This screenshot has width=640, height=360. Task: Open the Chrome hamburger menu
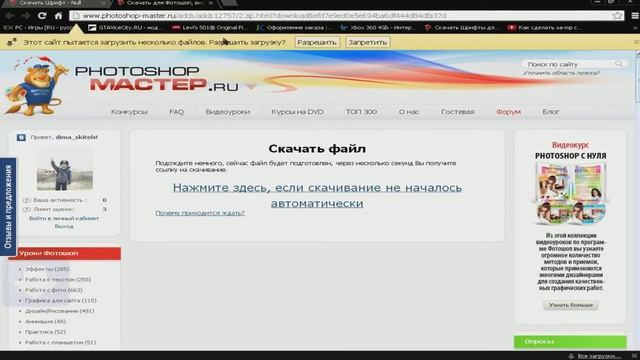[x=635, y=16]
